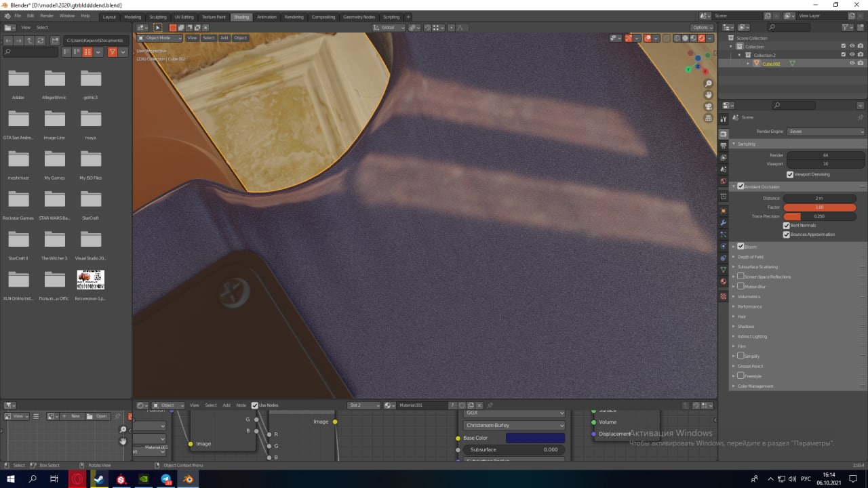Click zoom view gizmo icon
Viewport: 868px width, 488px height.
[708, 83]
